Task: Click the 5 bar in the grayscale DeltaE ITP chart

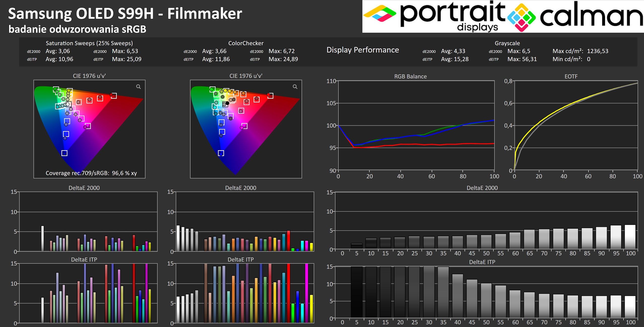Action: tap(356, 292)
